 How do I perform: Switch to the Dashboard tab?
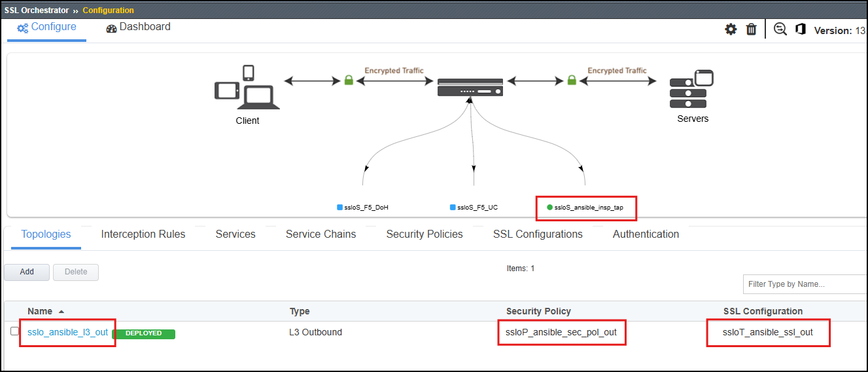tap(138, 28)
